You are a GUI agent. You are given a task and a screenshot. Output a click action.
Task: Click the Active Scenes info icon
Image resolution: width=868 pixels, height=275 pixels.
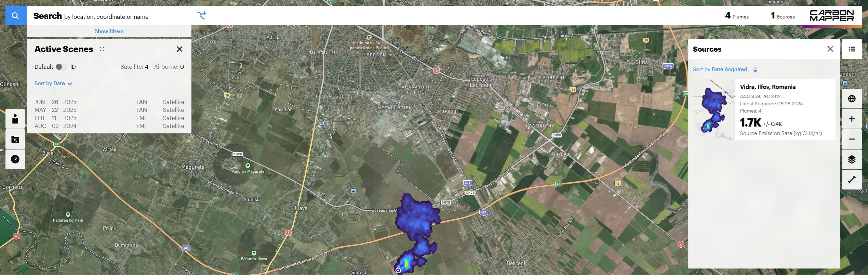click(102, 49)
